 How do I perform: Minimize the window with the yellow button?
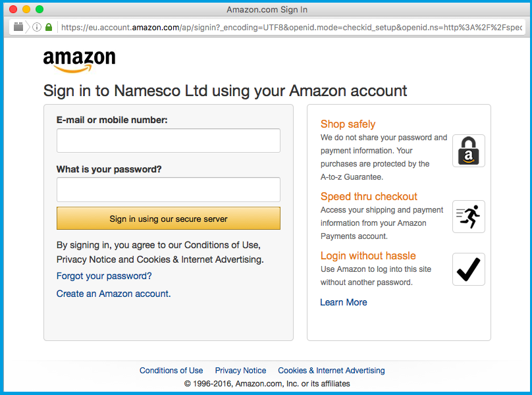pos(26,9)
